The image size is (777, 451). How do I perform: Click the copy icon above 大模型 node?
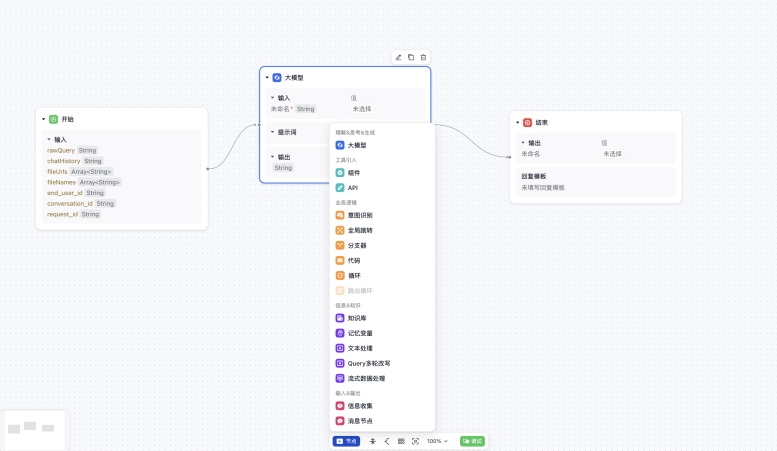pyautogui.click(x=411, y=57)
